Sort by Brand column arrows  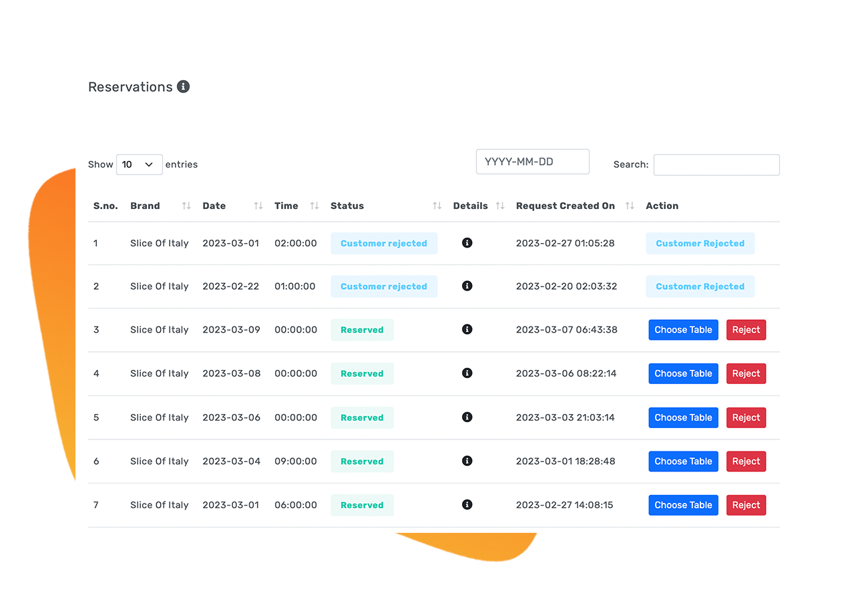point(186,206)
